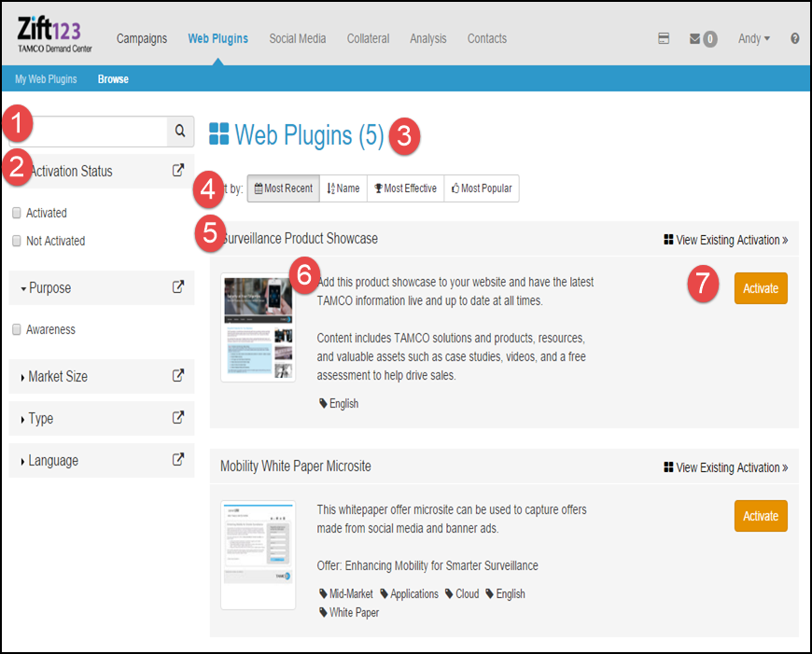Expand the Market Size filter section

coord(56,377)
